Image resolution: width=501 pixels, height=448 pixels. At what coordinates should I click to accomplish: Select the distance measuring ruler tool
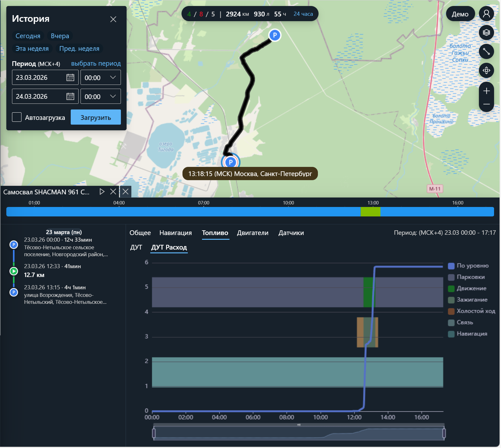point(486,51)
